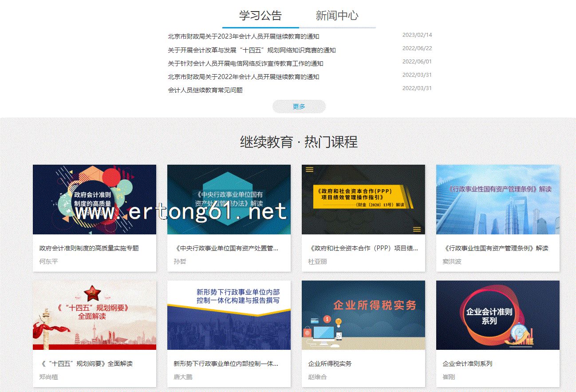Screen dimensions: 576x392
Task: Open the 行政事业性国有资产管理条例 skyscraper thumbnail
Action: 498,199
